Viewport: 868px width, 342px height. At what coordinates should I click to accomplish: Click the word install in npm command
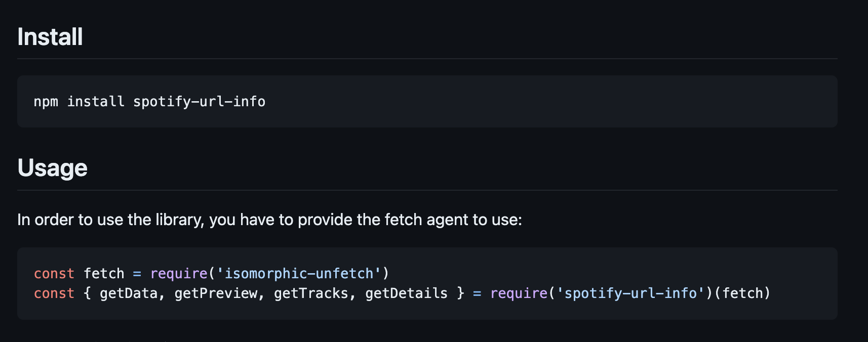point(96,102)
